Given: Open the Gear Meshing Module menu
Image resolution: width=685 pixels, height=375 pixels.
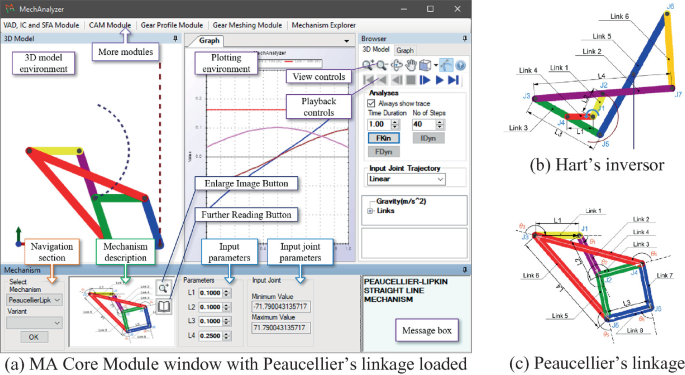Looking at the screenshot, I should click(247, 25).
